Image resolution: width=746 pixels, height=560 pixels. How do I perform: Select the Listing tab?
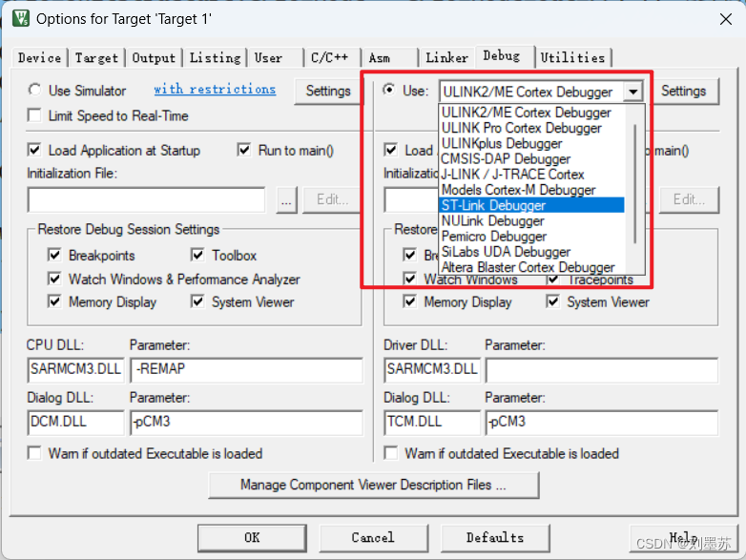pyautogui.click(x=215, y=58)
